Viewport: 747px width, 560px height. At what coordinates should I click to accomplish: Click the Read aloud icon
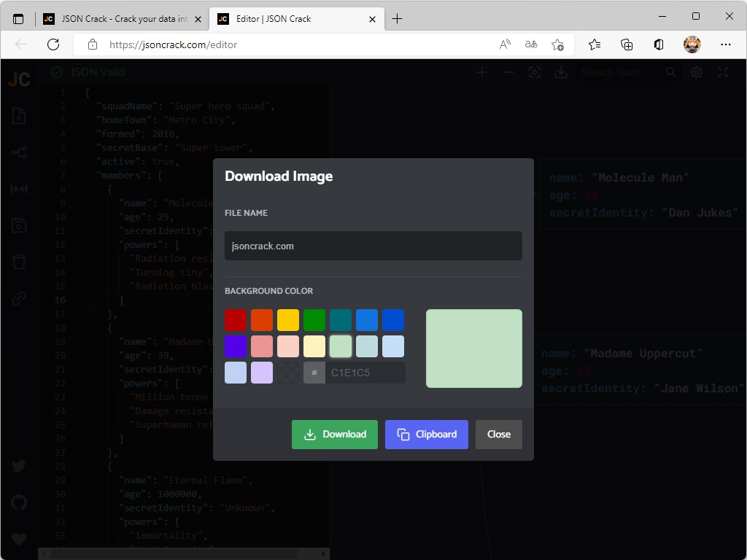(x=505, y=44)
